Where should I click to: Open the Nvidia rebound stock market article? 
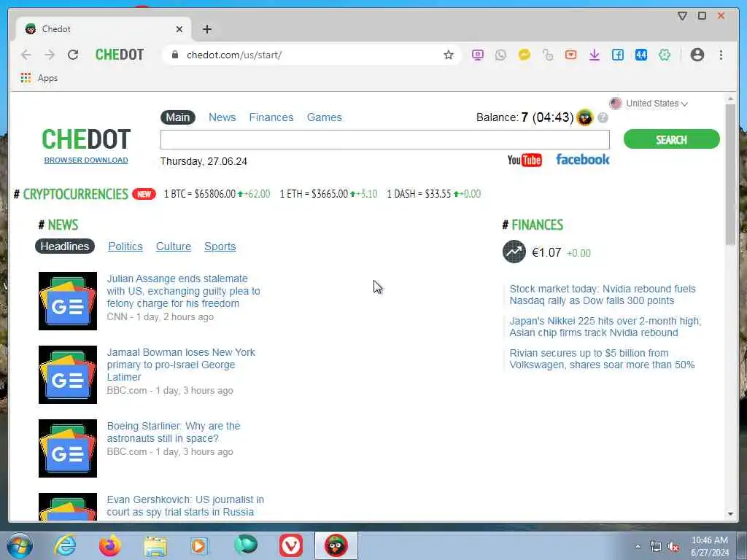pos(602,295)
